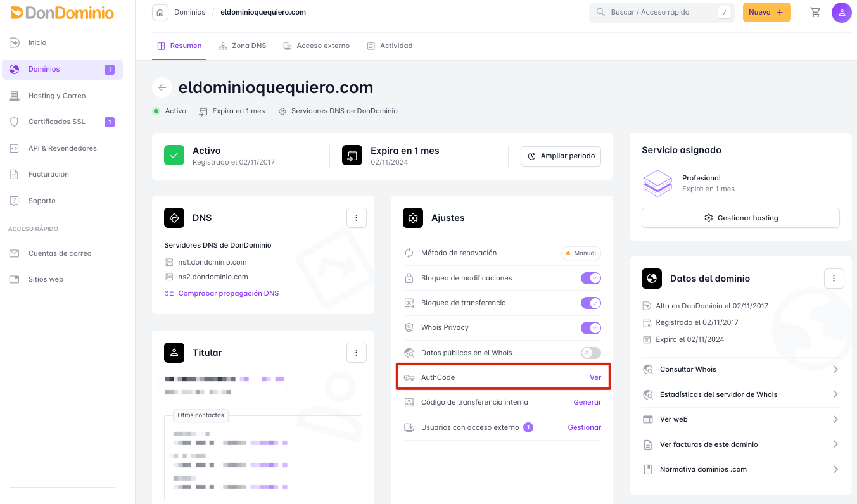This screenshot has height=504, width=857.
Task: Click the green Activo check icon
Action: click(x=174, y=155)
